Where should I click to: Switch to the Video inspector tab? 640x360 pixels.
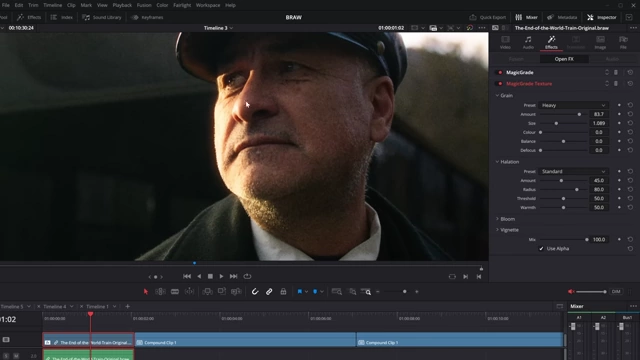coord(505,42)
